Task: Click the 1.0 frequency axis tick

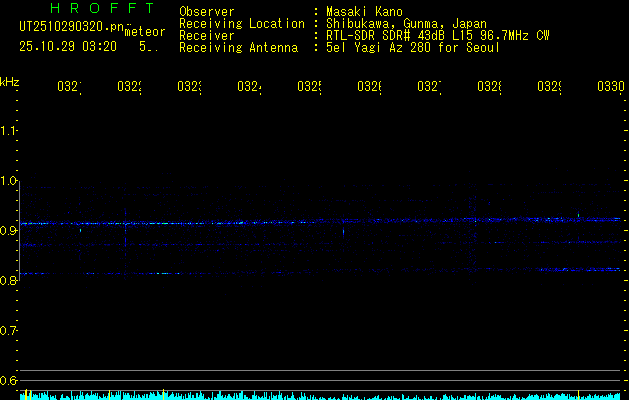Action: coord(9,181)
